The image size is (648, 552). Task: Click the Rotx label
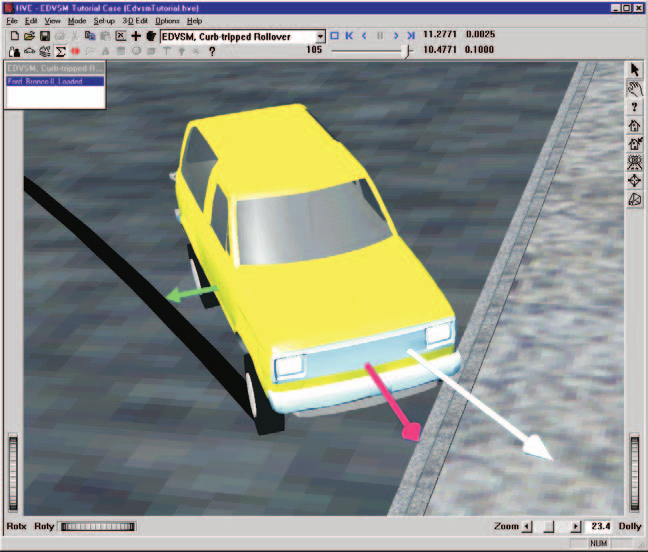pos(17,526)
